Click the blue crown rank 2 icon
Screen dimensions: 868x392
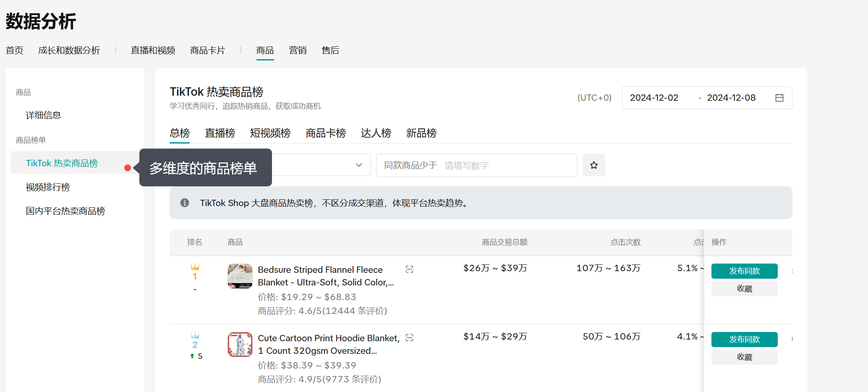coord(195,336)
